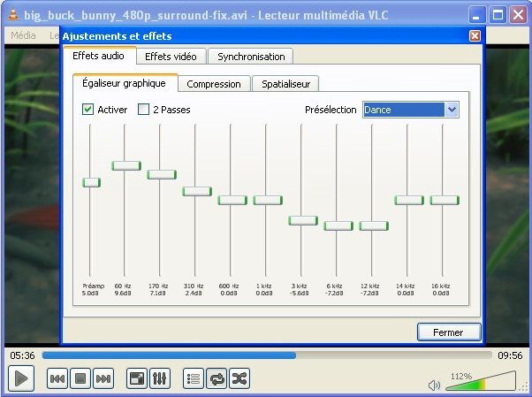The height and width of the screenshot is (397, 532).
Task: Click the Préamp slider handle
Action: pyautogui.click(x=91, y=182)
